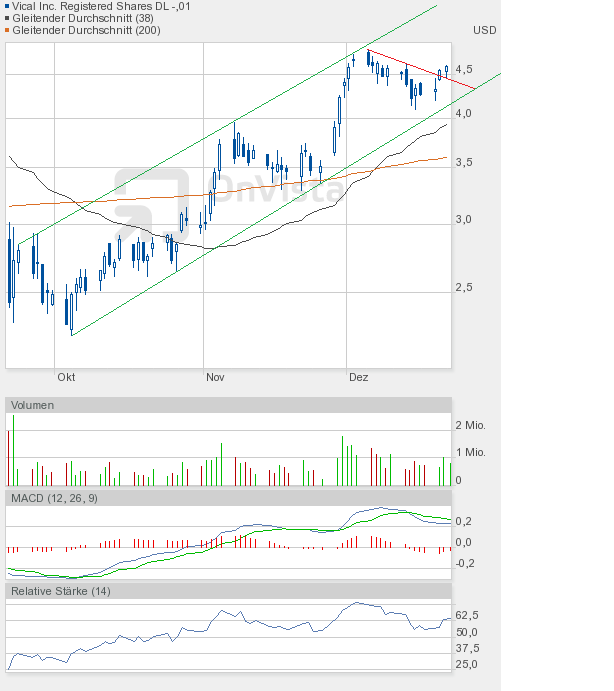The image size is (614, 691).
Task: Click the 37,5 RSI axis label
Action: point(467,648)
